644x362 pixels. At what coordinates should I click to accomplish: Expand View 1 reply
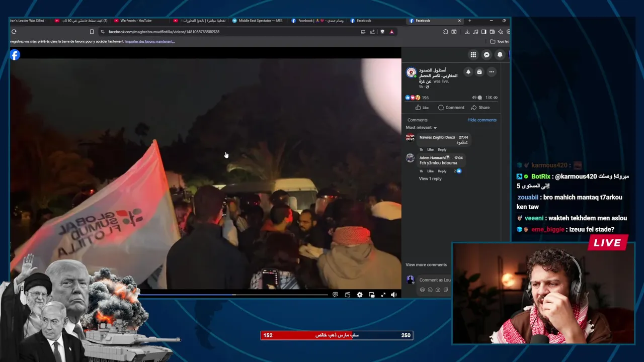point(430,178)
